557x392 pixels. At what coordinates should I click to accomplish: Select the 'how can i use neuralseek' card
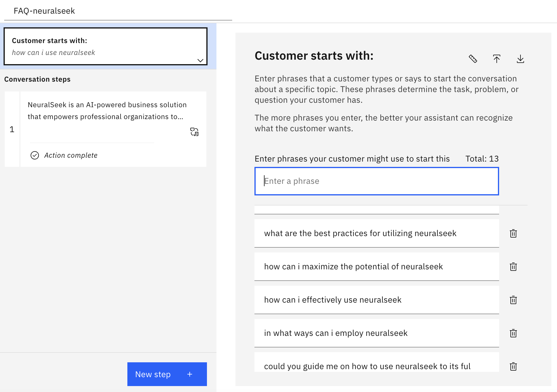pos(105,46)
